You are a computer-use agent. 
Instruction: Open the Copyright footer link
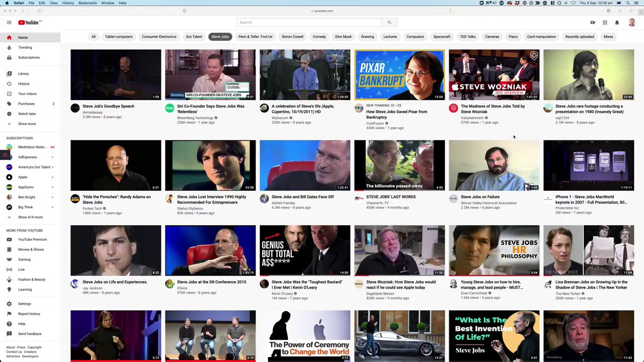34,347
